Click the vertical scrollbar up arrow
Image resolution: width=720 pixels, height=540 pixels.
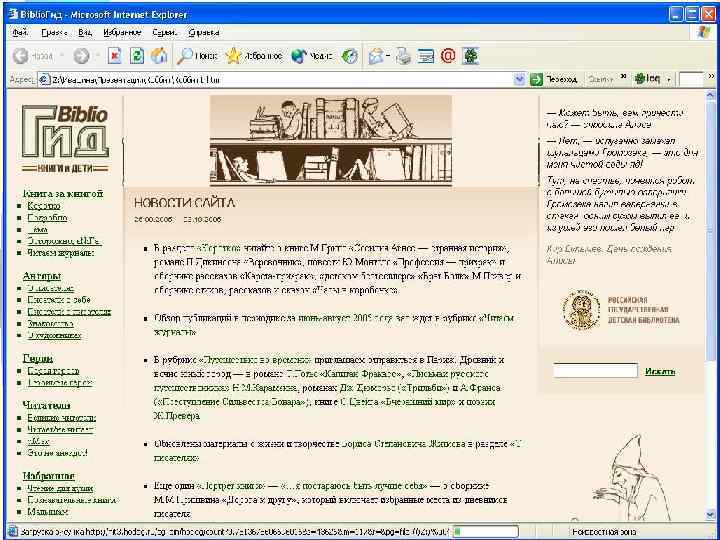[x=710, y=96]
